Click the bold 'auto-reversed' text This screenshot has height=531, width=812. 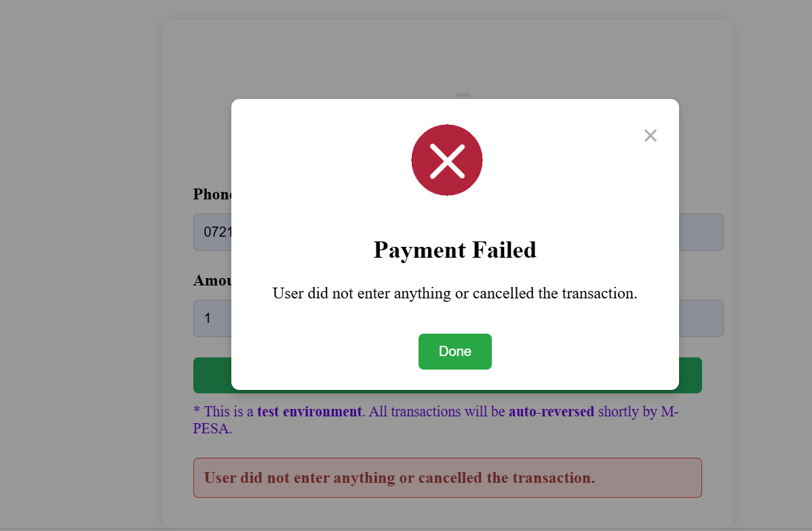pos(551,412)
